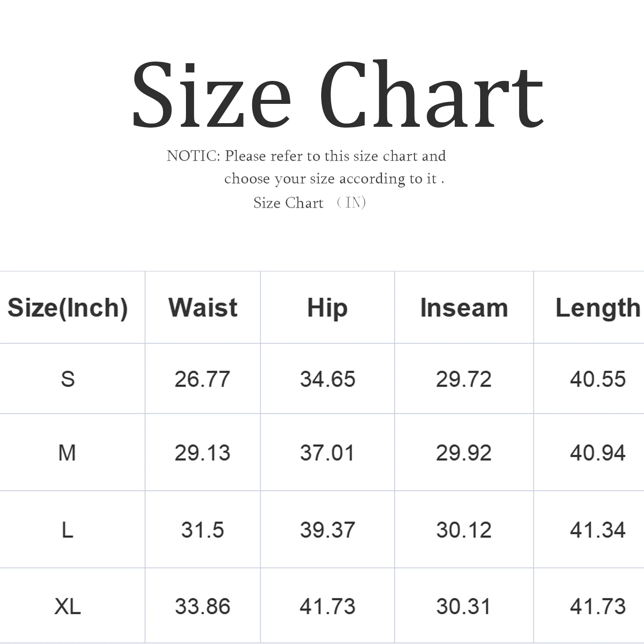Click the S size row label
The width and height of the screenshot is (644, 644).
68,379
